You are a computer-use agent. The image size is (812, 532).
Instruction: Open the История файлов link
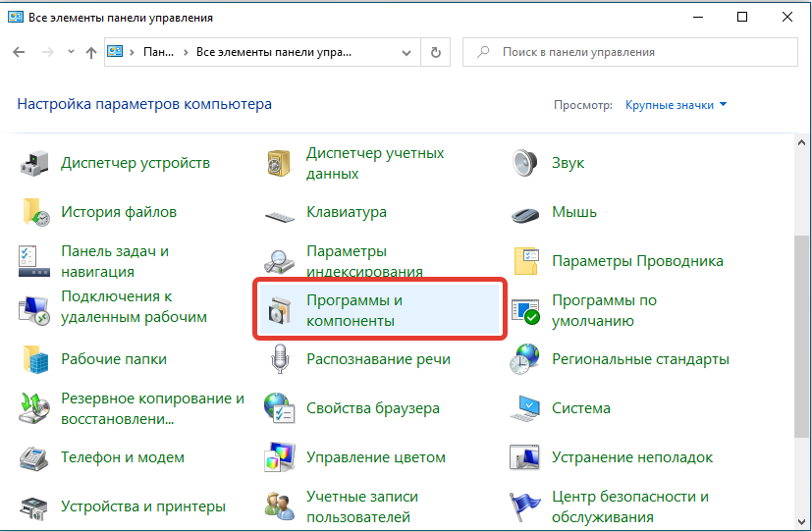point(119,212)
